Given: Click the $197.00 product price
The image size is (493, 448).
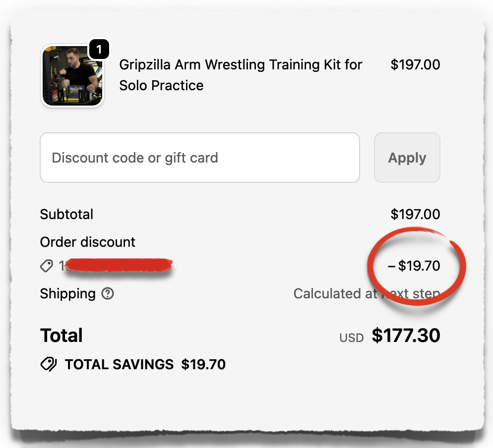Looking at the screenshot, I should click(416, 64).
